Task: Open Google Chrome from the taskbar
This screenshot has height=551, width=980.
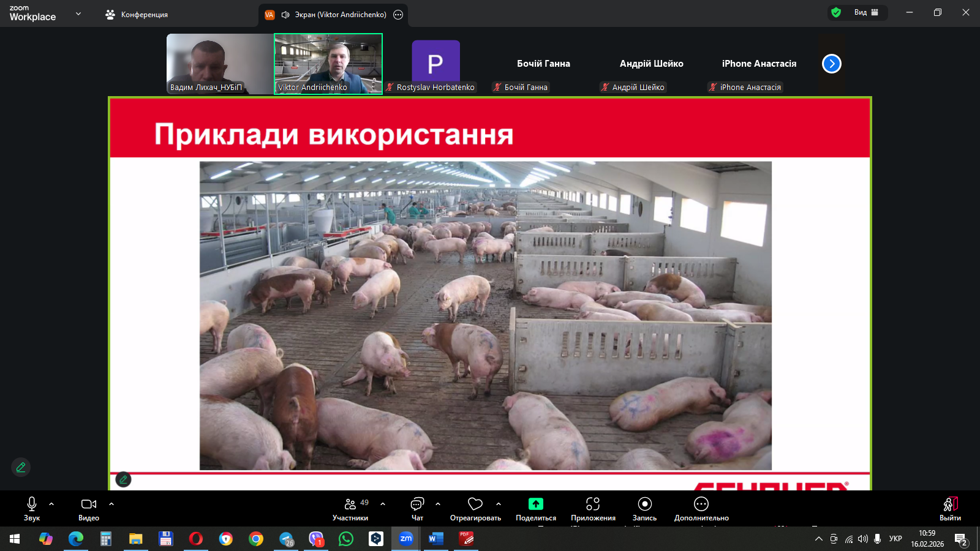Action: coord(256,539)
